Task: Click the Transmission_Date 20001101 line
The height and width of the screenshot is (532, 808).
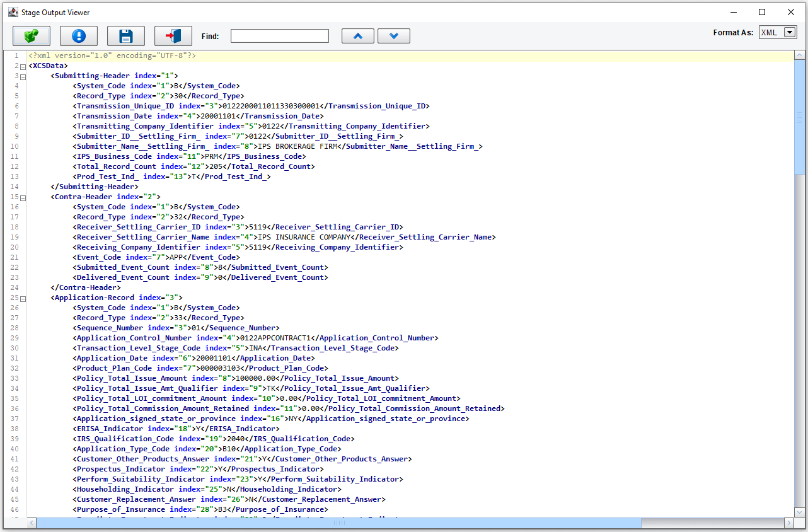Action: pos(198,116)
